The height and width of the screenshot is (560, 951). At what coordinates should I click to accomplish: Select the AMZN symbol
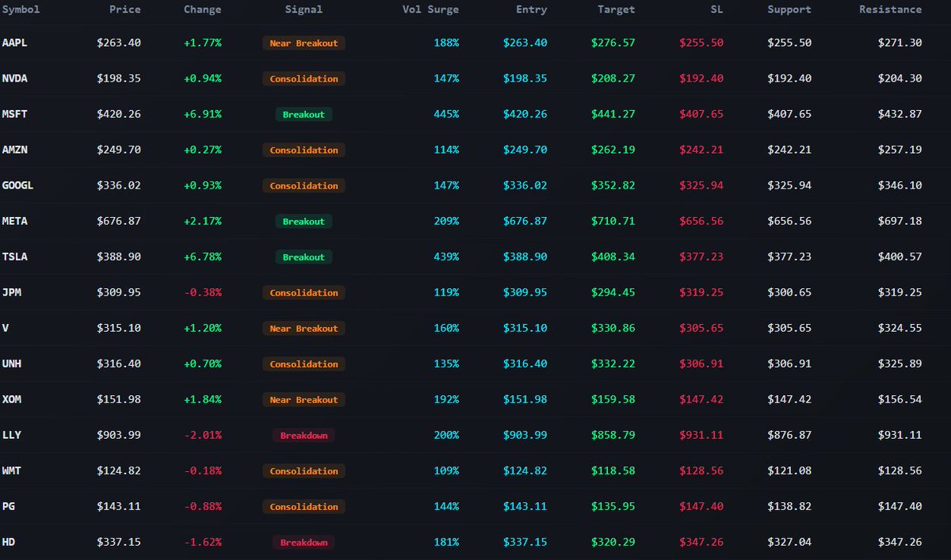coord(15,150)
